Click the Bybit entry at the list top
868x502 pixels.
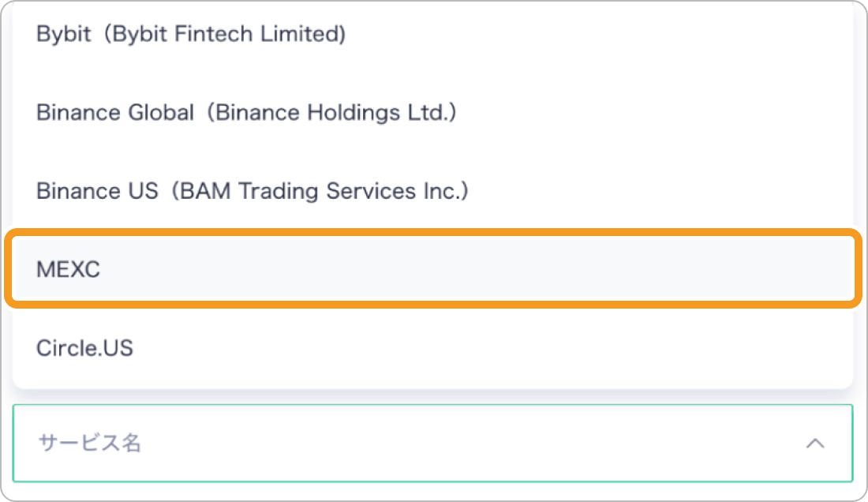tap(191, 35)
